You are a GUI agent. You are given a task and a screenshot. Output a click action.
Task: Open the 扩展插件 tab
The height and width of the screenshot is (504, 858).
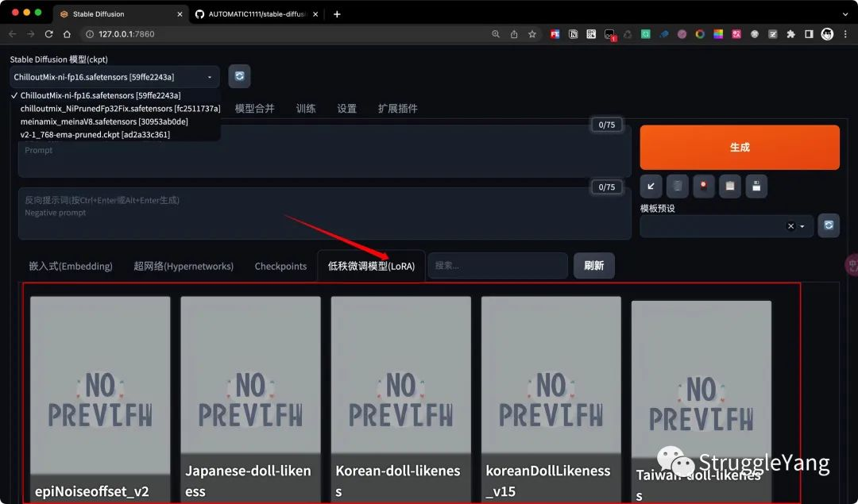point(397,108)
